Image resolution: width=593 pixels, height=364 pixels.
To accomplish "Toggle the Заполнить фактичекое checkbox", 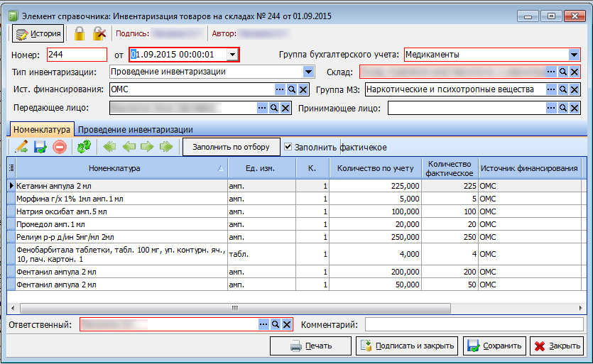I will coord(288,147).
